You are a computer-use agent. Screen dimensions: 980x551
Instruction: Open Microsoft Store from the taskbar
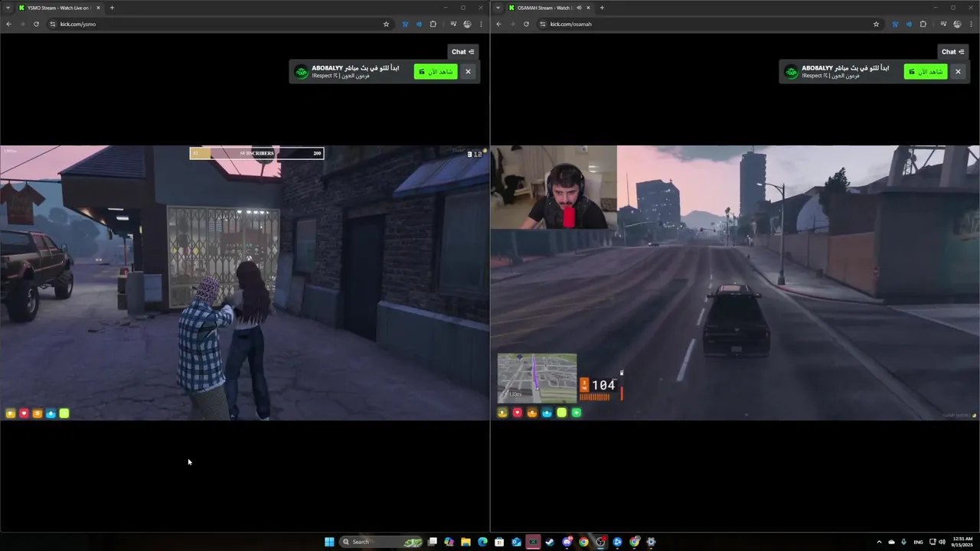click(x=499, y=542)
